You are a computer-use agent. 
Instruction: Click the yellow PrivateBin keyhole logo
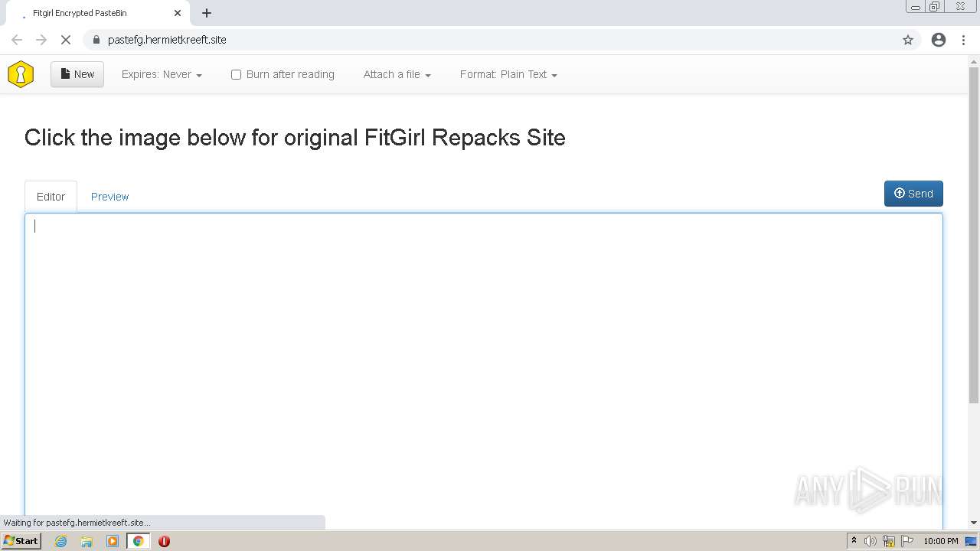click(x=21, y=74)
